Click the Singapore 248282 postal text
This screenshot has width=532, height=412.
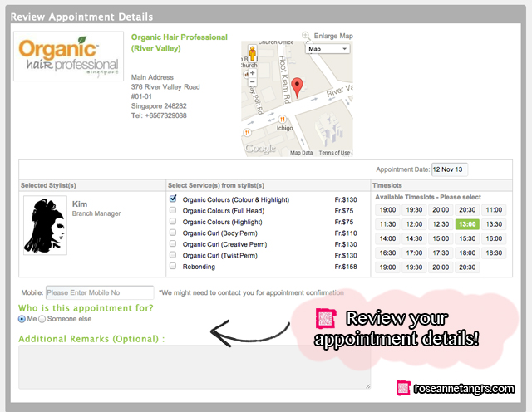159,106
